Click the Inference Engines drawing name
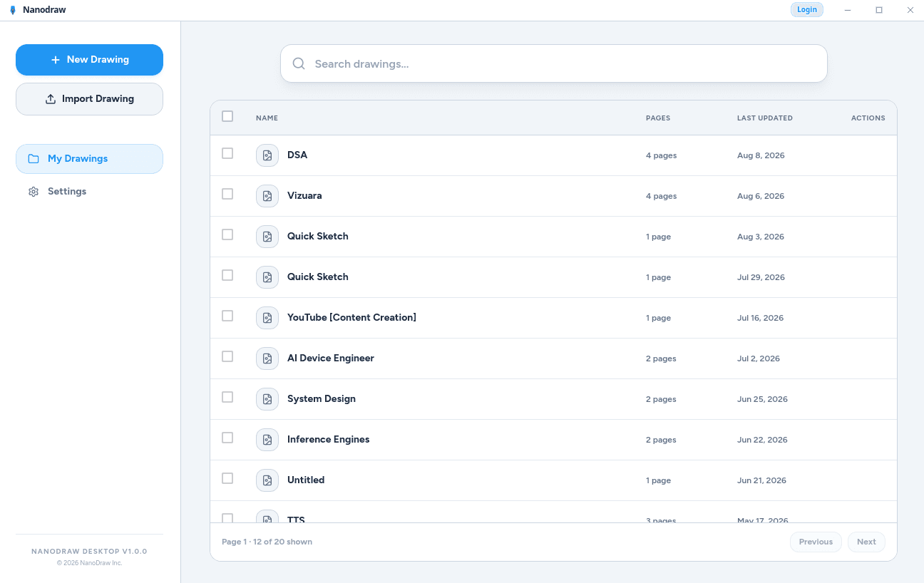The height and width of the screenshot is (583, 924). (329, 440)
